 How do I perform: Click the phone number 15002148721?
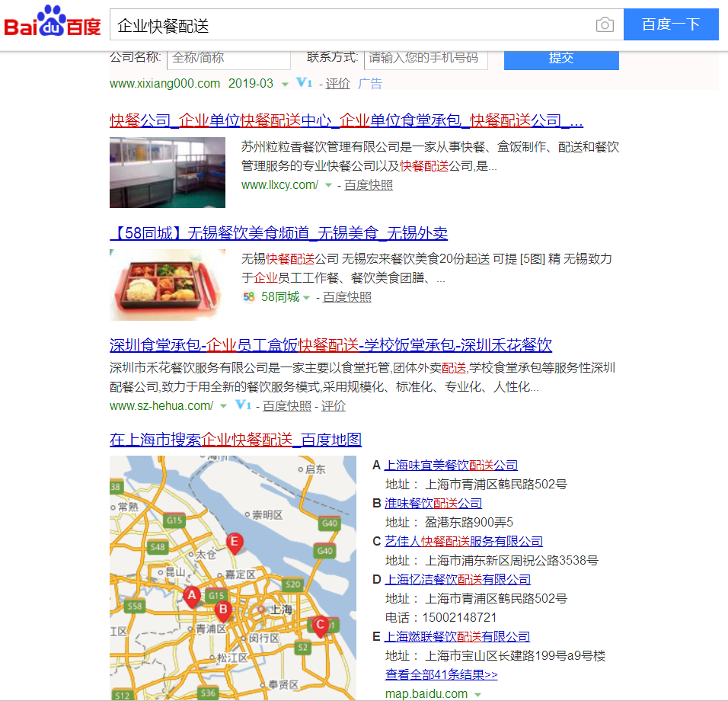coord(460,617)
